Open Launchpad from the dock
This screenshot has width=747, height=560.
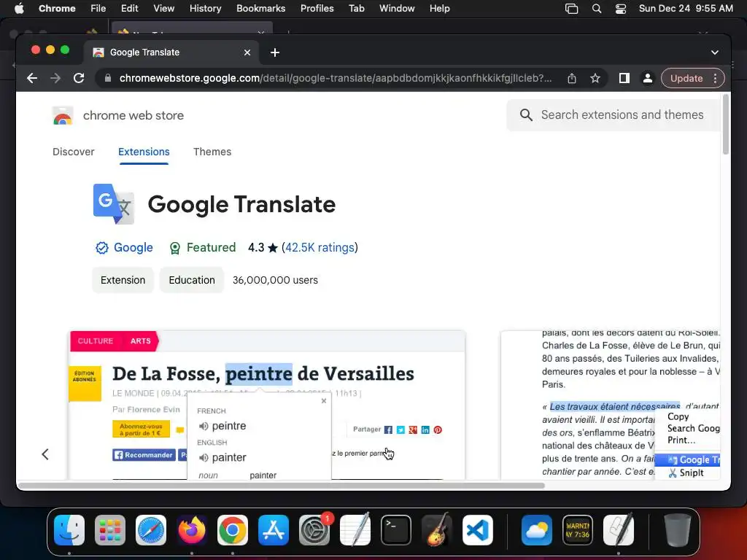110,530
